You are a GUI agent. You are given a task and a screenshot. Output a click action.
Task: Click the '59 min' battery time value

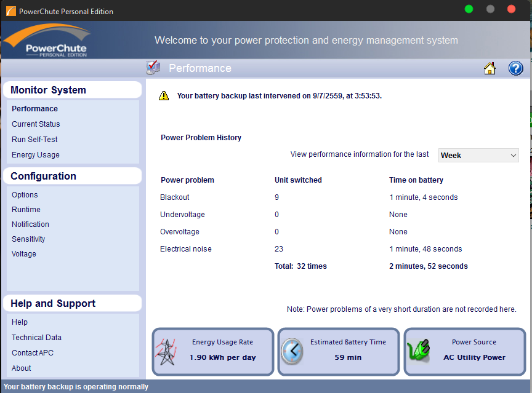point(348,357)
